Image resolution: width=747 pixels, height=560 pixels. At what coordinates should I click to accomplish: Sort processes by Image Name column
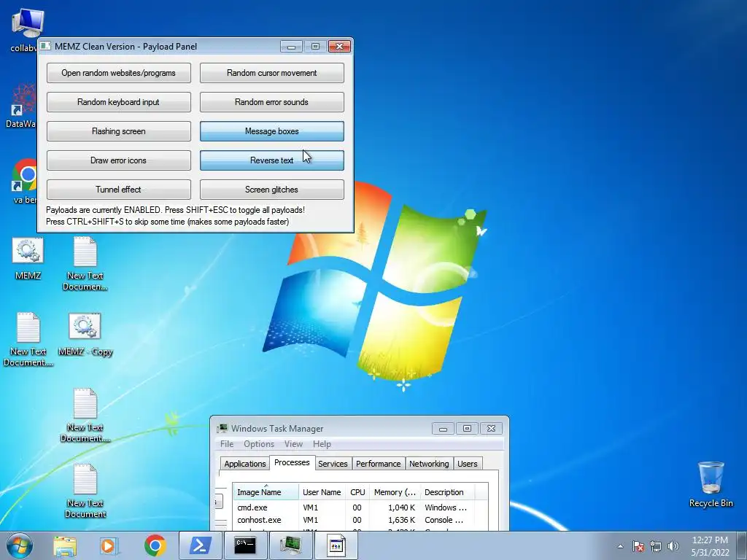pyautogui.click(x=266, y=492)
